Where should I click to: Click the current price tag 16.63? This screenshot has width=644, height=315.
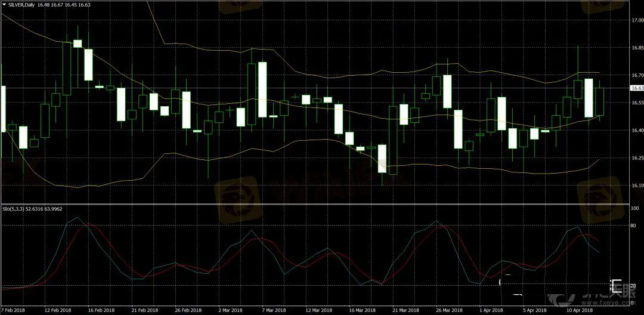click(x=637, y=88)
